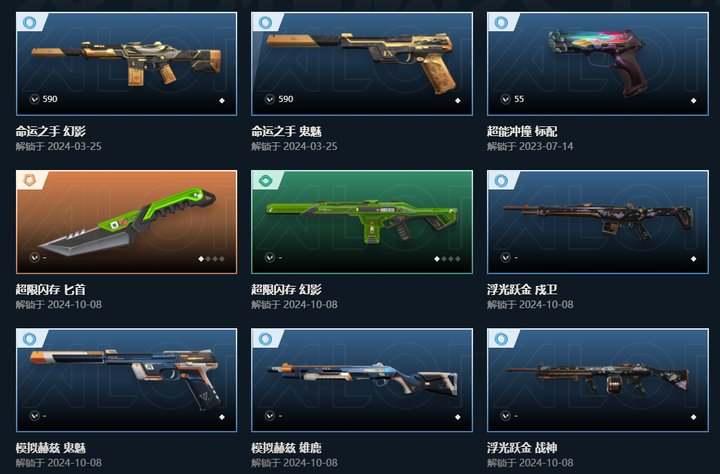
Task: Click the 浮光跃金 战神 skin name
Action: click(522, 448)
